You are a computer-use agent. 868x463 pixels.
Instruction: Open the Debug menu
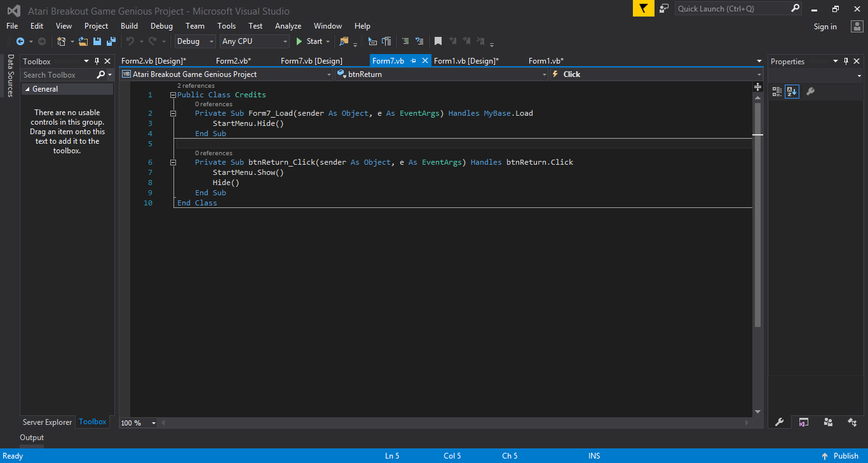pyautogui.click(x=161, y=26)
